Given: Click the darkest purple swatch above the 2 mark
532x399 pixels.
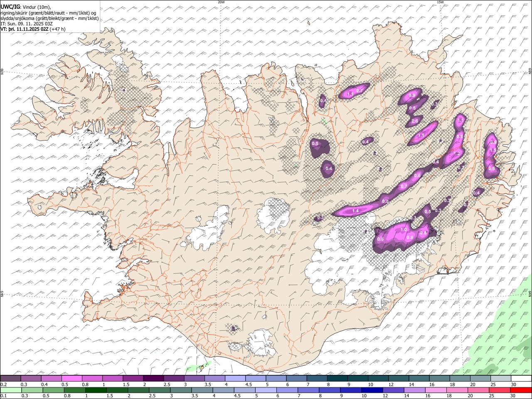Looking at the screenshot, I should (153, 379).
